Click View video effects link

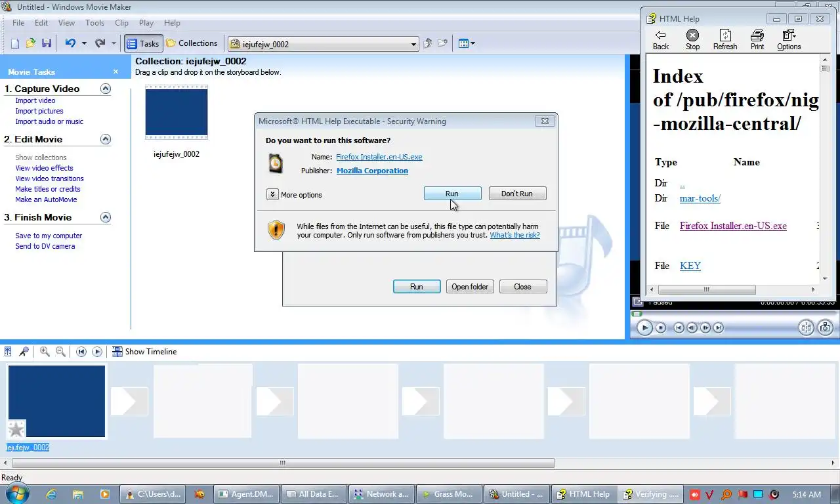pos(44,168)
